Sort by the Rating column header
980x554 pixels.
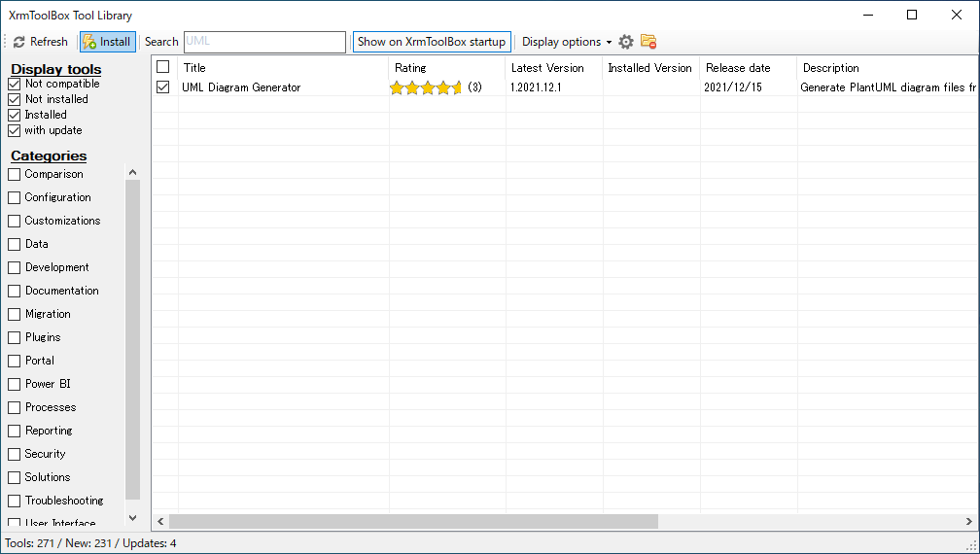click(x=447, y=67)
